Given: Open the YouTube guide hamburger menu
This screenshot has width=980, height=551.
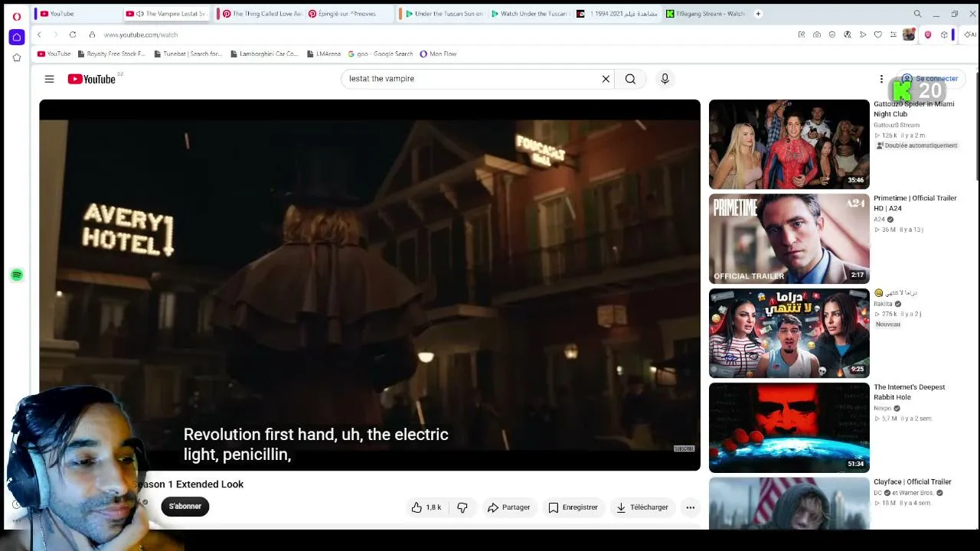Looking at the screenshot, I should pyautogui.click(x=49, y=79).
